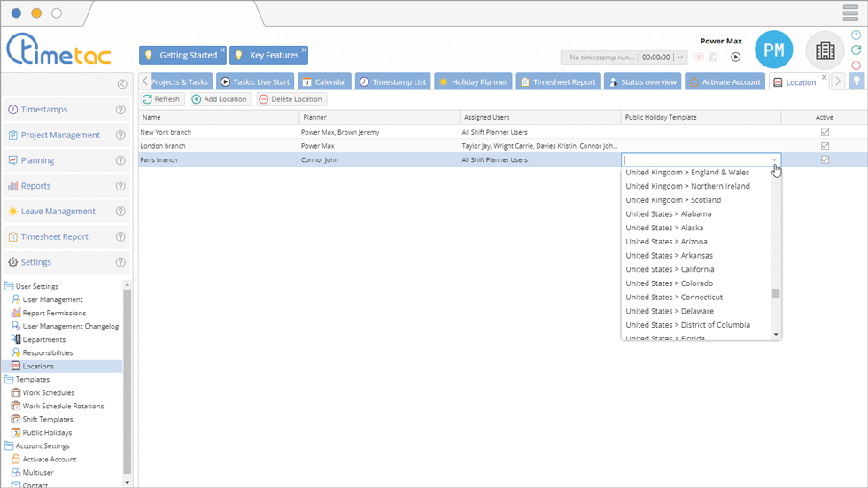Click the Add Location button
The height and width of the screenshot is (488, 868).
point(220,99)
